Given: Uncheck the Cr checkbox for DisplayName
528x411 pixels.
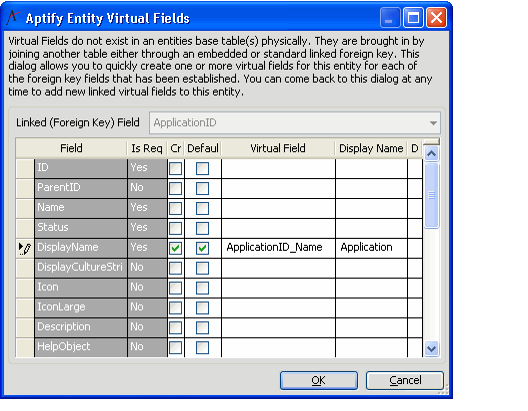Looking at the screenshot, I should click(x=175, y=248).
